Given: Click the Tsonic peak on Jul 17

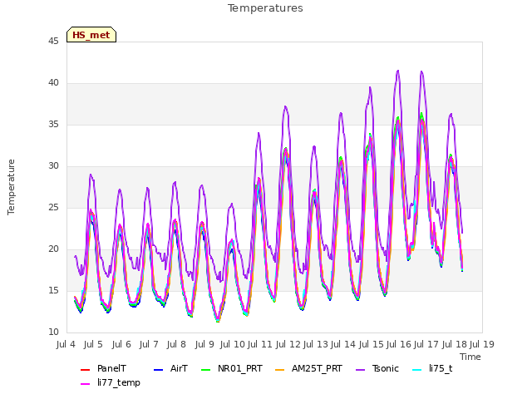Looking at the screenshot, I should [x=421, y=71].
